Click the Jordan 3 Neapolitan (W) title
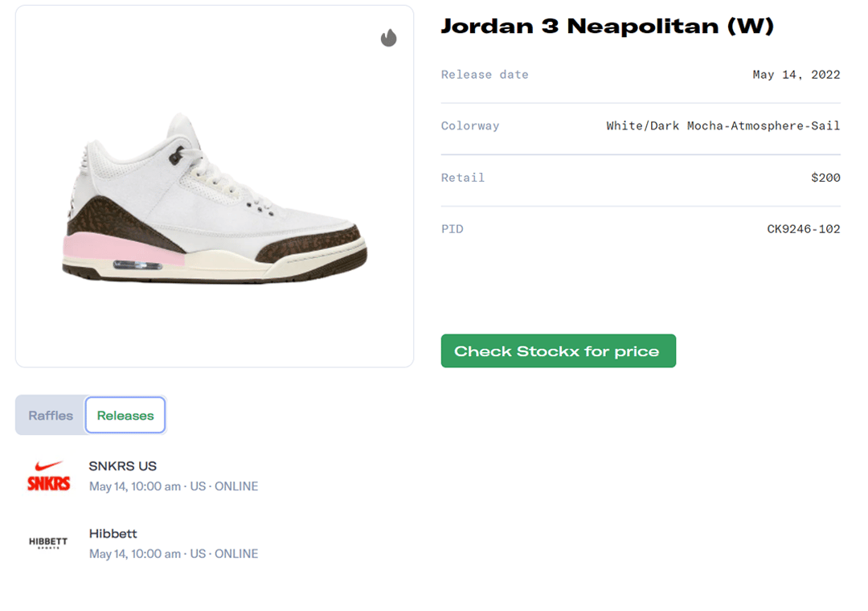This screenshot has height=611, width=868. [x=607, y=27]
